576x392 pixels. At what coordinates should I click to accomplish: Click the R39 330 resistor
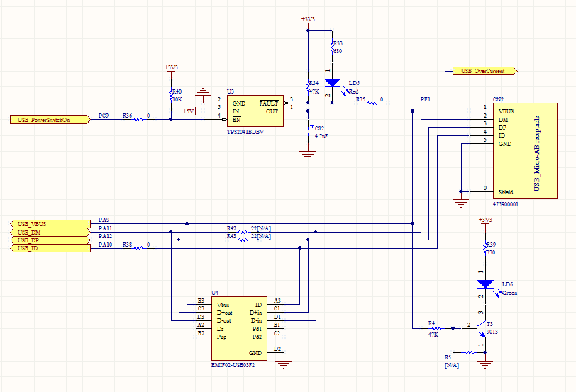(x=485, y=248)
